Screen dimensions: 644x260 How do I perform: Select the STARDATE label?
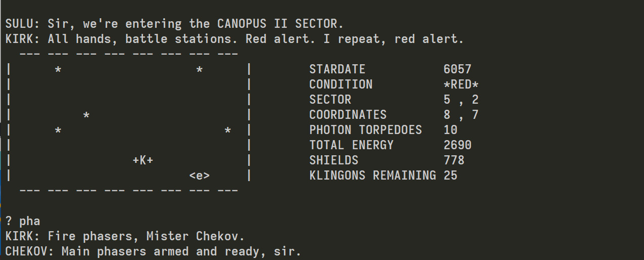(x=337, y=69)
